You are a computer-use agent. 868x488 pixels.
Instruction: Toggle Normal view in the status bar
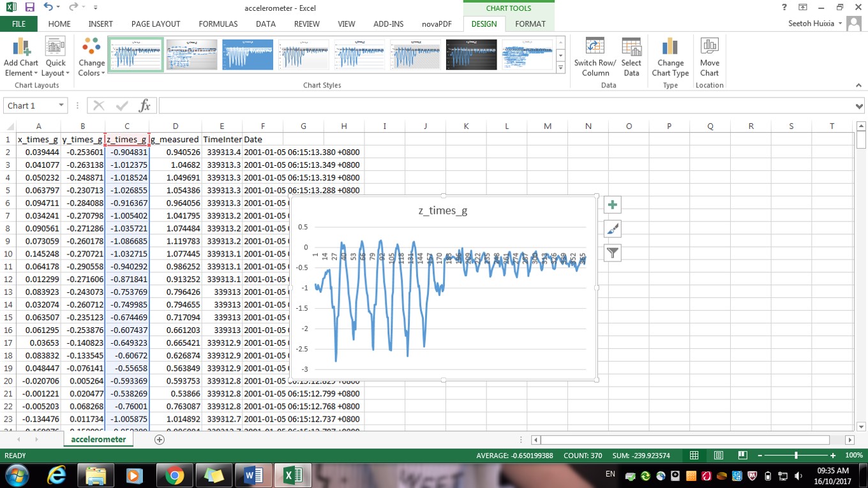[694, 455]
